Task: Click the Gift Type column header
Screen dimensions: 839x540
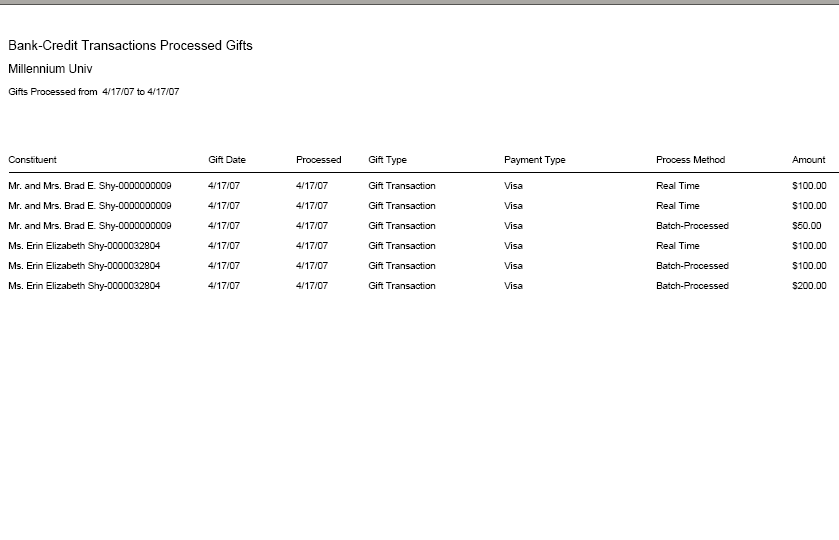Action: pyautogui.click(x=387, y=159)
